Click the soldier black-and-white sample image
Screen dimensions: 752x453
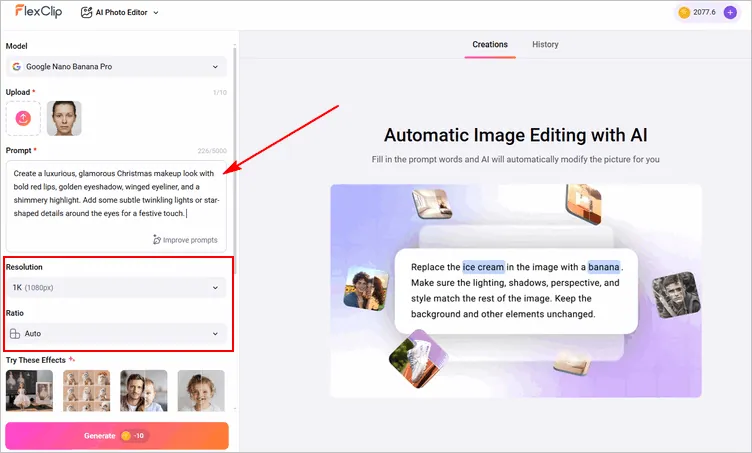pyautogui.click(x=676, y=295)
